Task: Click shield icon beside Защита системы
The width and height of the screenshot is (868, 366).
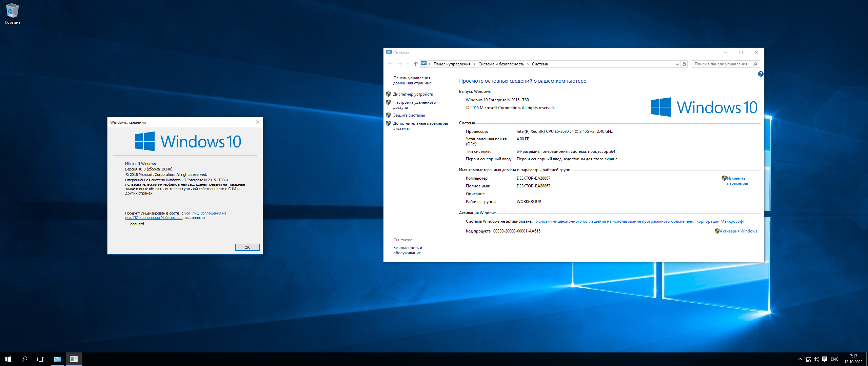Action: (388, 115)
